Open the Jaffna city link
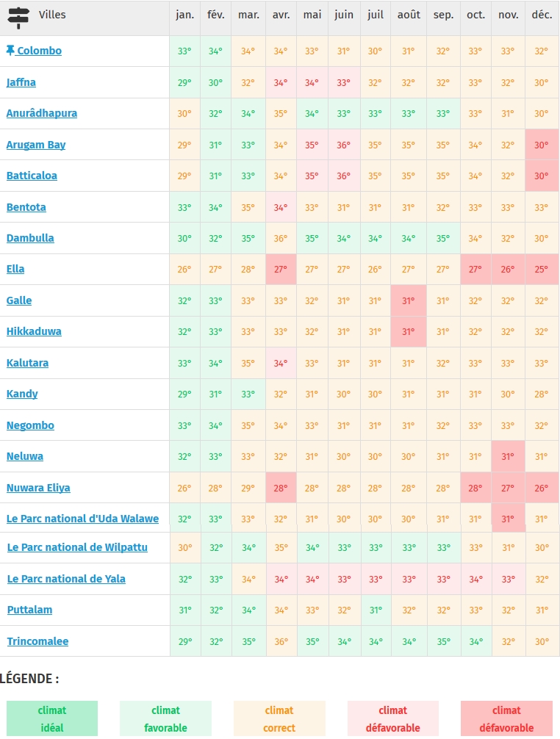 click(21, 82)
